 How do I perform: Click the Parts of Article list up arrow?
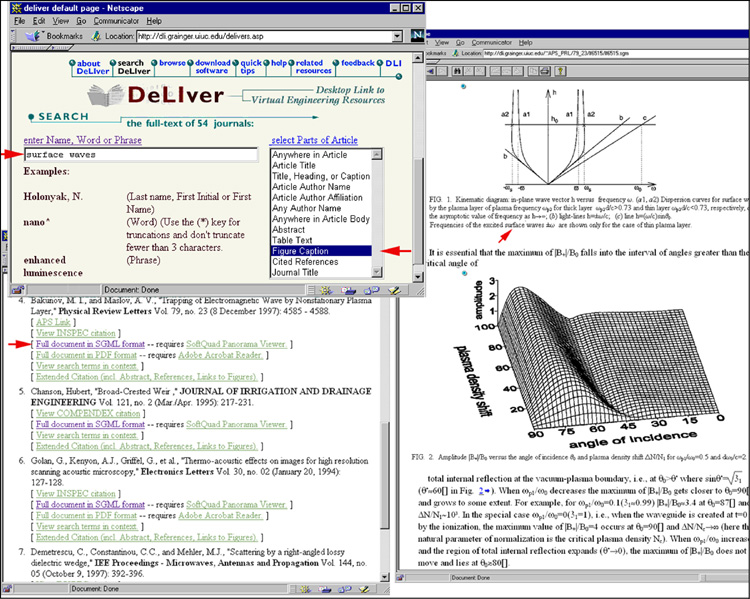377,154
